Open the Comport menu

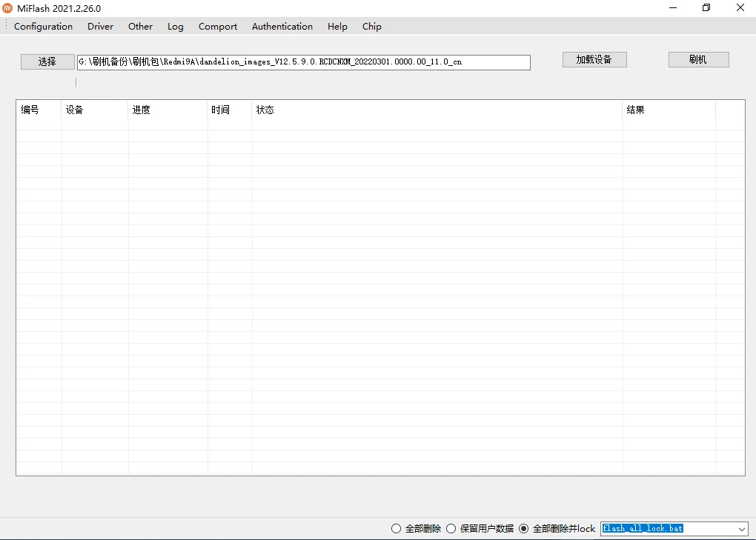click(218, 27)
